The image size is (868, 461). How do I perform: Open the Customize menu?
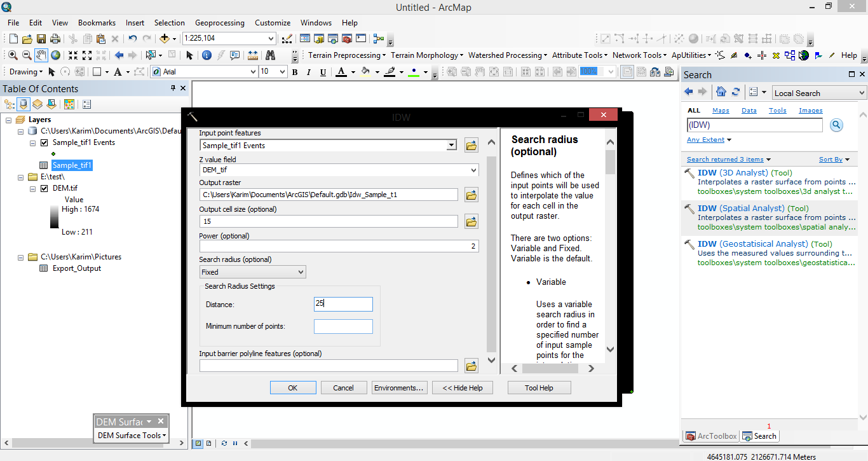(x=272, y=22)
